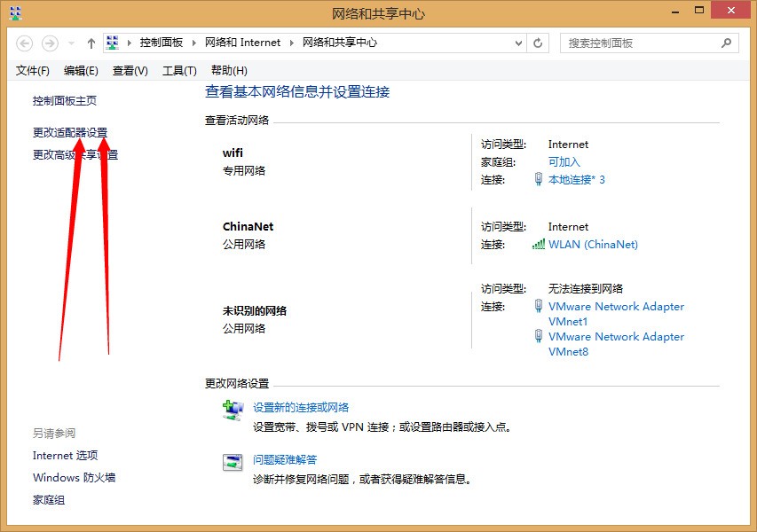The image size is (757, 532).
Task: Click the 搜索控制面板 search field
Action: point(639,43)
